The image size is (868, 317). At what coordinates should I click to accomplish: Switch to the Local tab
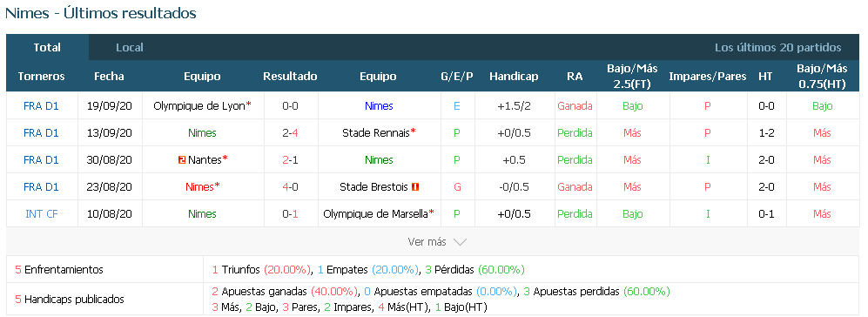[130, 48]
